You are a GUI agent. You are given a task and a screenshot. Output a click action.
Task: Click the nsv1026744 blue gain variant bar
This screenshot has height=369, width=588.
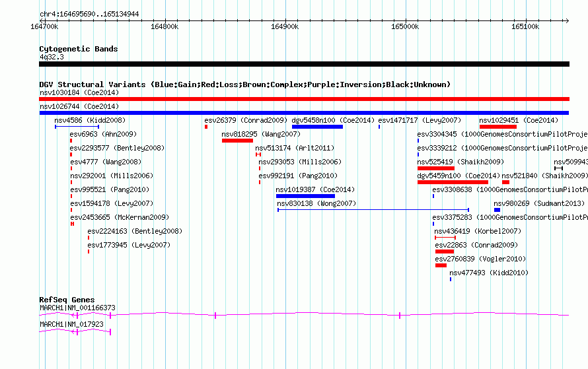point(304,113)
